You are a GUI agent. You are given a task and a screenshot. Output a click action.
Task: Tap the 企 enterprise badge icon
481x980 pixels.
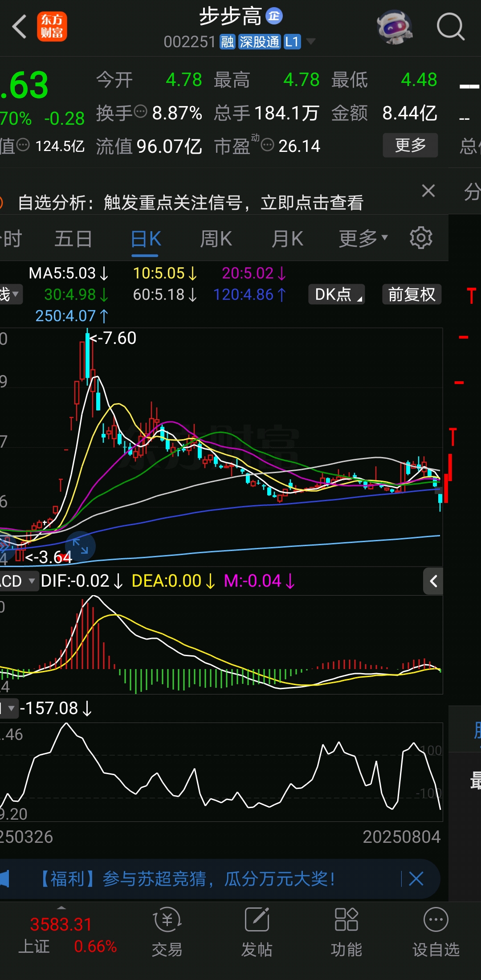click(274, 16)
